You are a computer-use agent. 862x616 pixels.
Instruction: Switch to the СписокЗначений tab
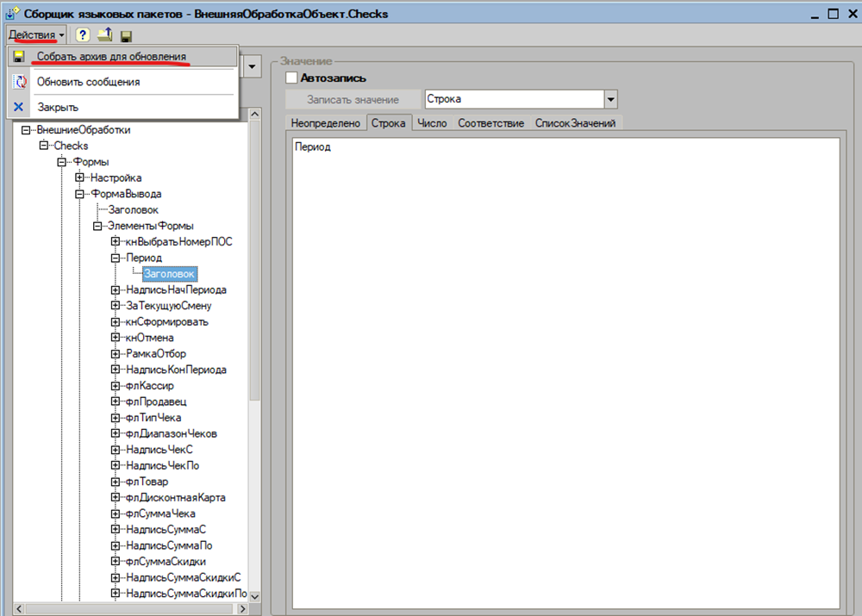[576, 123]
